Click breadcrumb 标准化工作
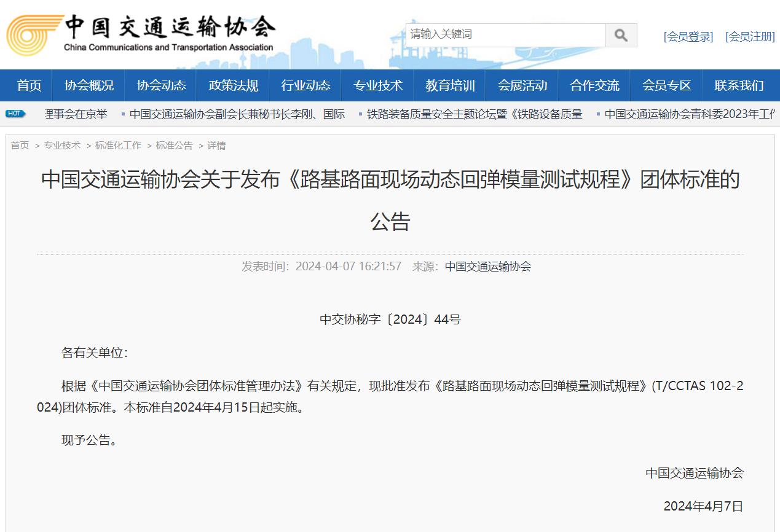Viewport: 780px width, 532px height. point(118,146)
